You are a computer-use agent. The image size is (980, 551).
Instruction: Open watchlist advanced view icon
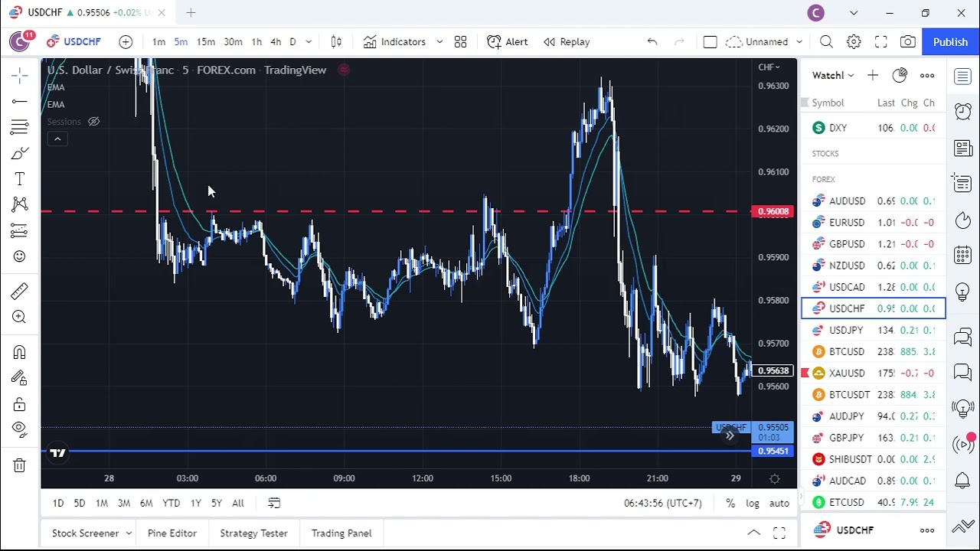(900, 75)
